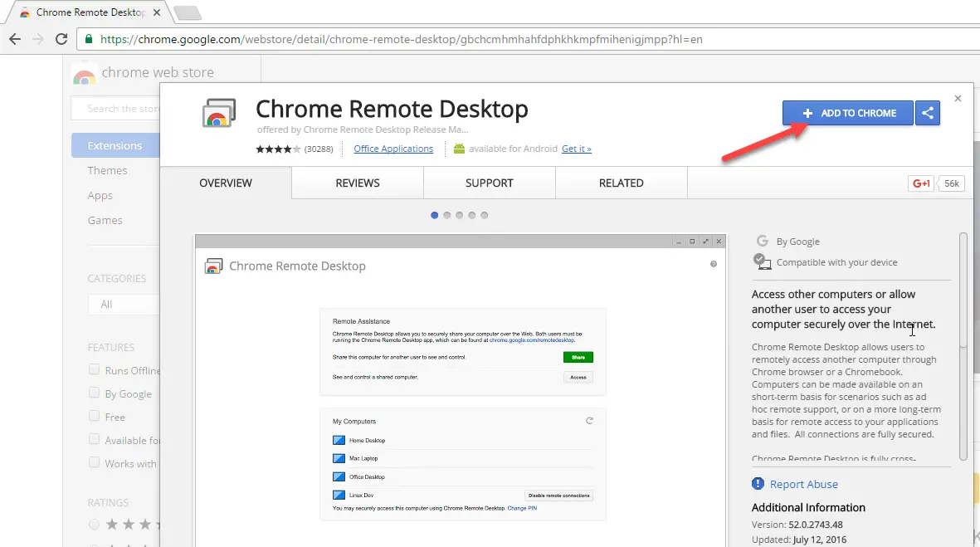Image resolution: width=980 pixels, height=547 pixels.
Task: Close the Chrome Remote Desktop browser tab
Action: [156, 12]
